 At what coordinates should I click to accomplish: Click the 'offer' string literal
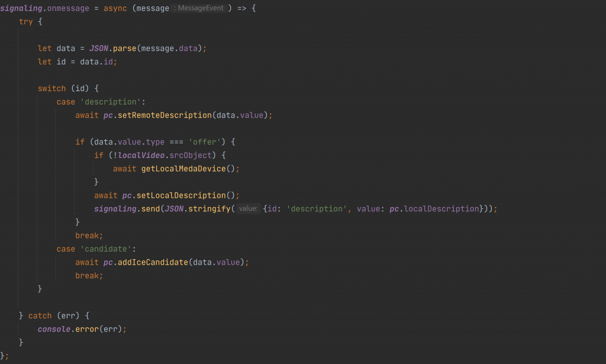[x=204, y=142]
